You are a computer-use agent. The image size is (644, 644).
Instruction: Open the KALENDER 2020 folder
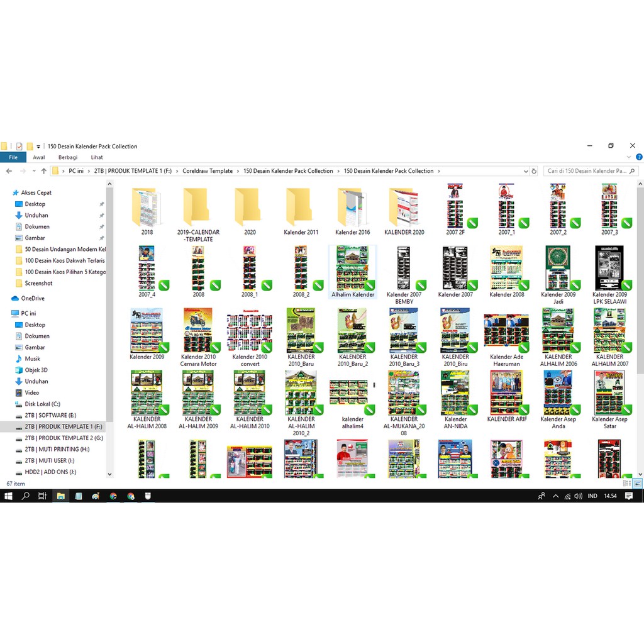[404, 208]
